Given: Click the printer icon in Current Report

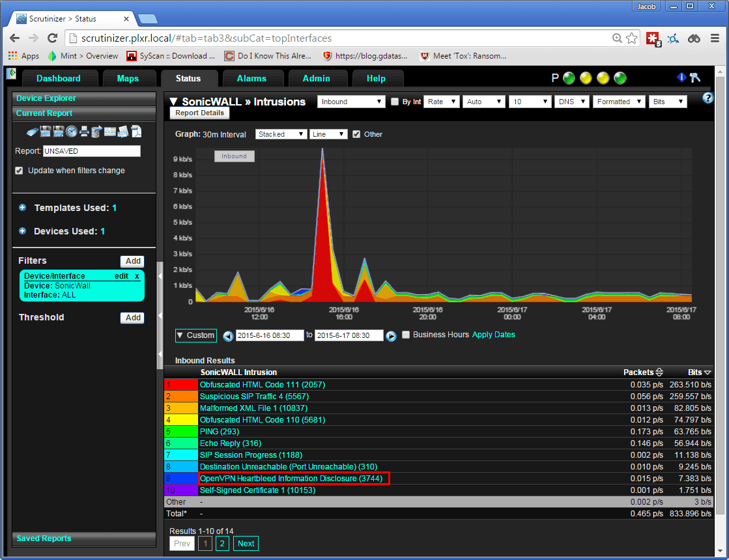Looking at the screenshot, I should click(x=84, y=132).
